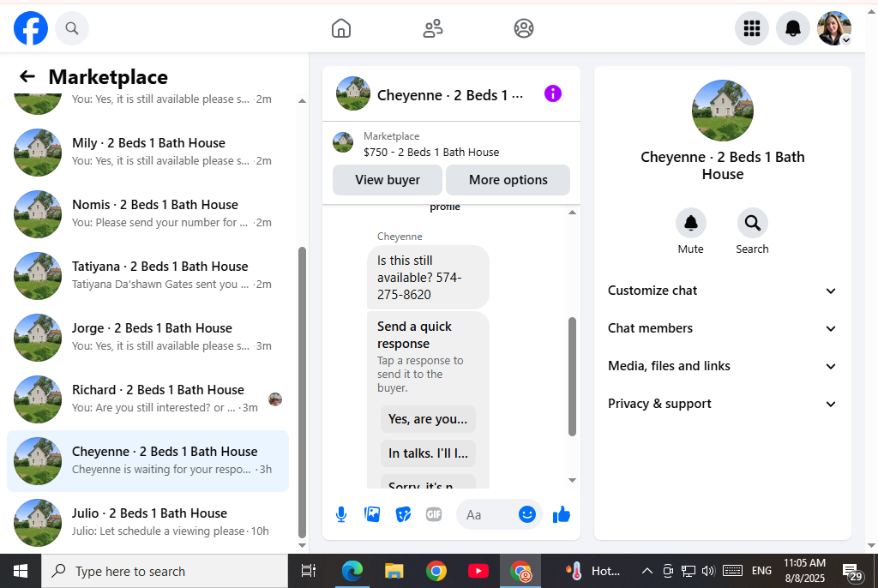Open the Notifications bell in header

(x=792, y=28)
